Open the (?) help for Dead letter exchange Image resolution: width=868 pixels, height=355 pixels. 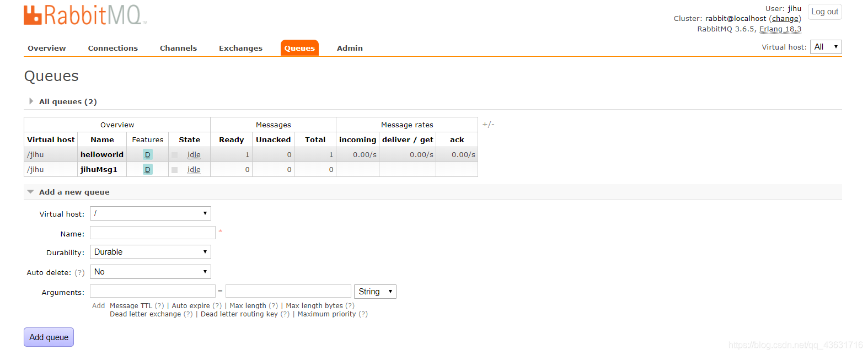point(188,314)
